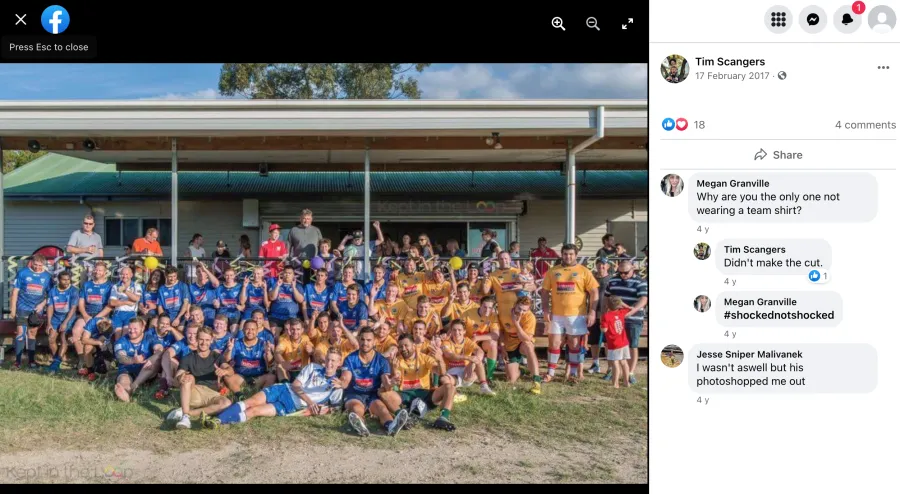
Task: Click Jesse Sniper Malivanek's avatar thumbnail
Action: tap(672, 356)
